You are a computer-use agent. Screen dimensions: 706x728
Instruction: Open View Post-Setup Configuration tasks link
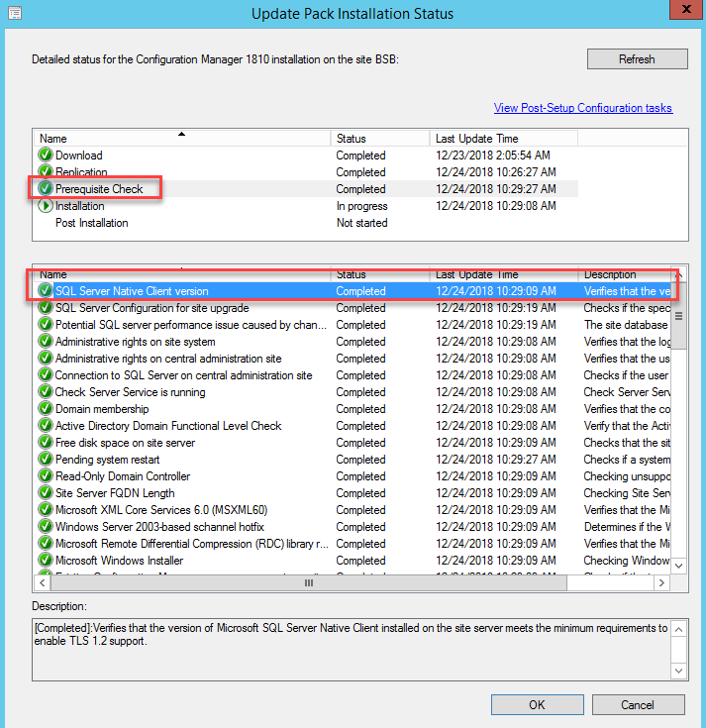(582, 108)
